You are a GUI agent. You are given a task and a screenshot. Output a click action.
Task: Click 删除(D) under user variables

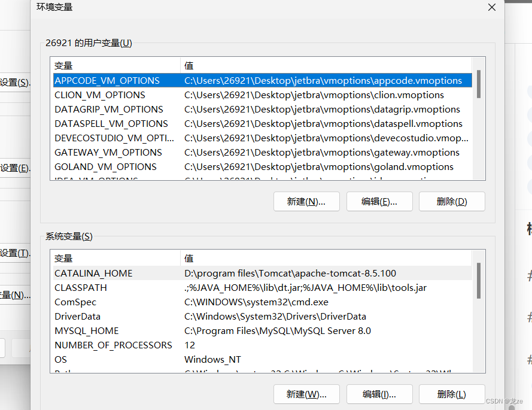tap(452, 202)
